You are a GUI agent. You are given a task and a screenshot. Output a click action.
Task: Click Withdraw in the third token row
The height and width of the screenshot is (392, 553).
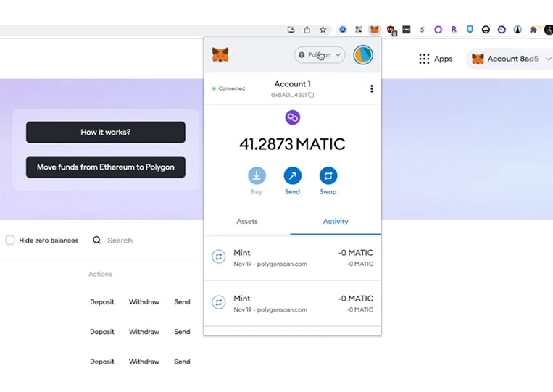point(144,362)
